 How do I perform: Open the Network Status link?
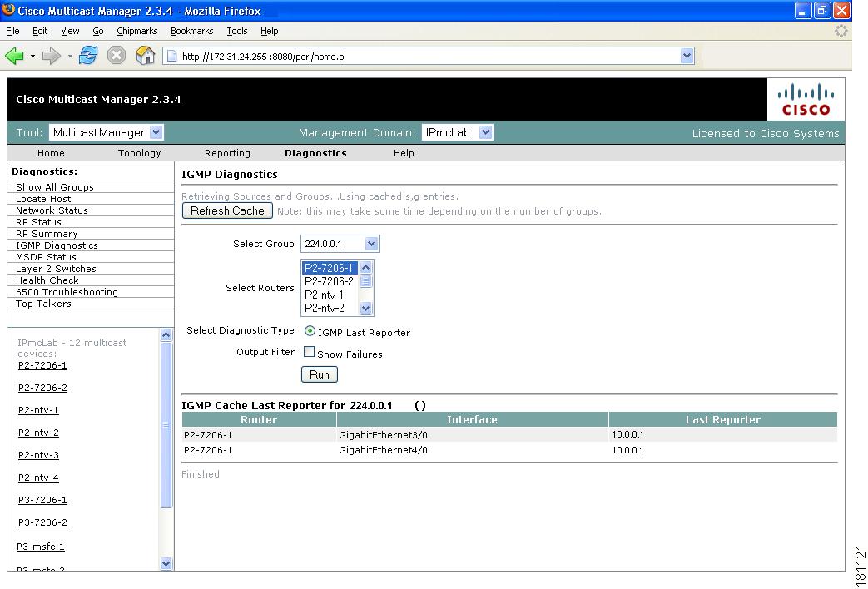coord(52,210)
